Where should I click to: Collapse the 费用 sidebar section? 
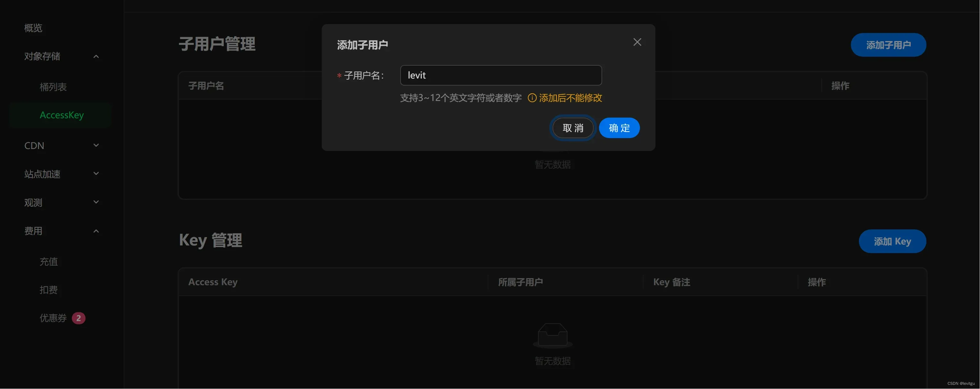pyautogui.click(x=96, y=231)
